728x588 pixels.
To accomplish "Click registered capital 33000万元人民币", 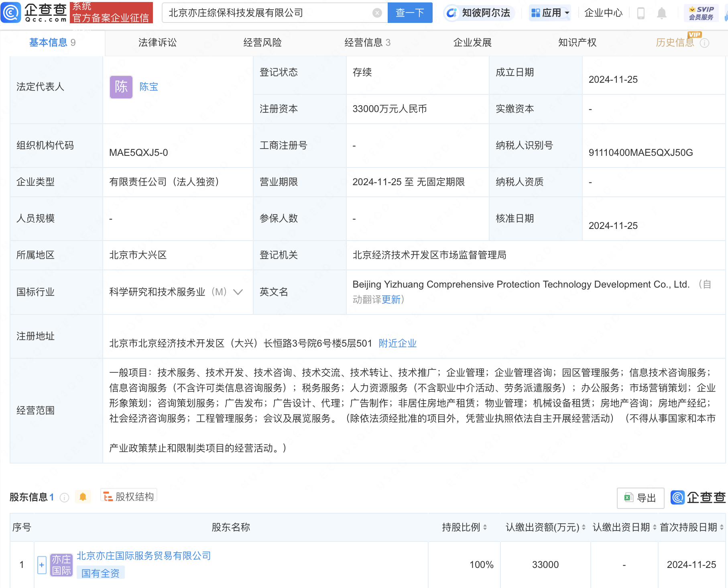I will [389, 109].
